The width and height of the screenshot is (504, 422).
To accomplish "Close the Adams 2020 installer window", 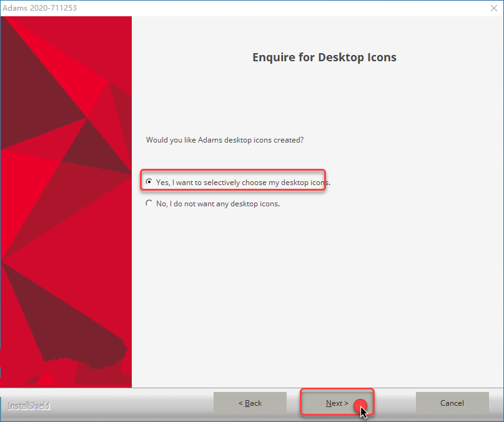I will [494, 8].
